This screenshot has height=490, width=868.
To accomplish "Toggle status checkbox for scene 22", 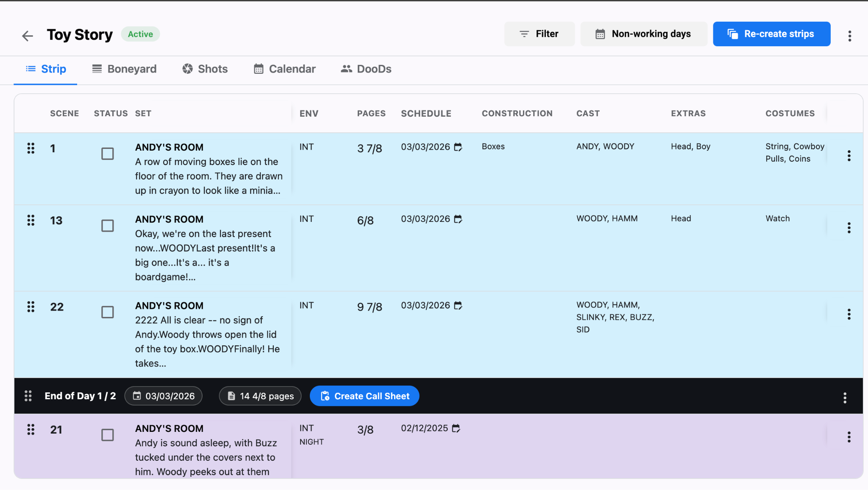I will click(x=108, y=312).
